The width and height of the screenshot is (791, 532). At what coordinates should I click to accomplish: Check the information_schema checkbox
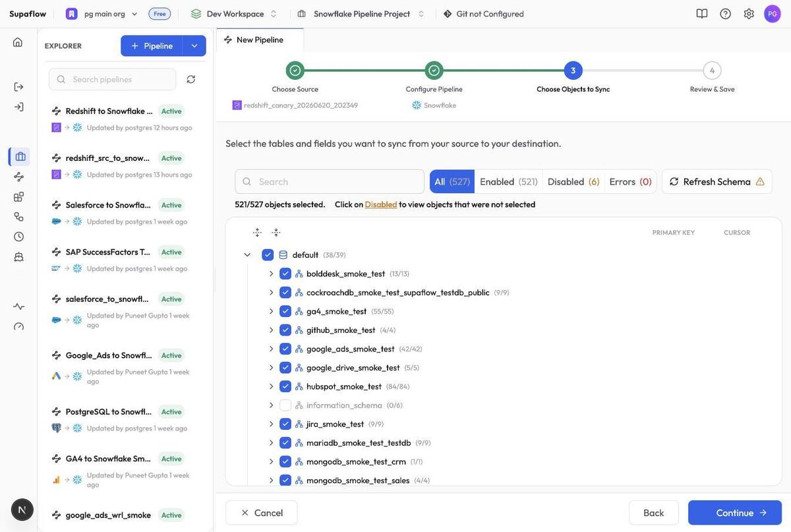(x=285, y=405)
